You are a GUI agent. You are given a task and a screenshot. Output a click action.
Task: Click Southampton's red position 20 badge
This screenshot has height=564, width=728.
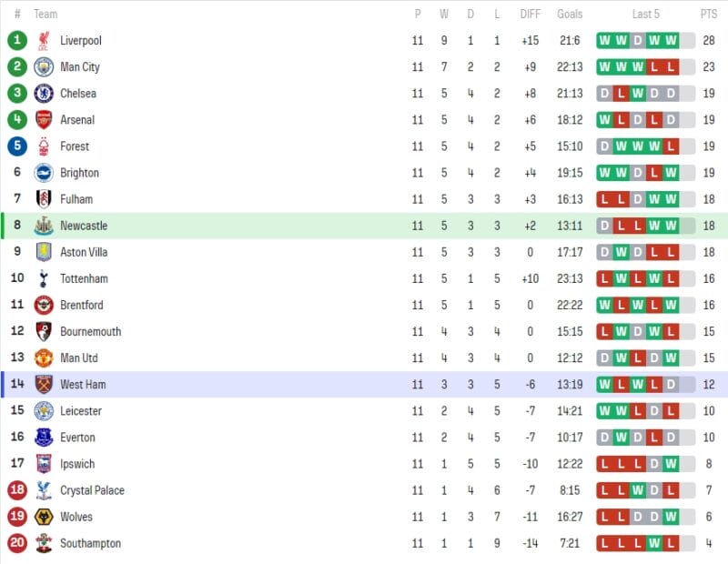[x=17, y=543]
